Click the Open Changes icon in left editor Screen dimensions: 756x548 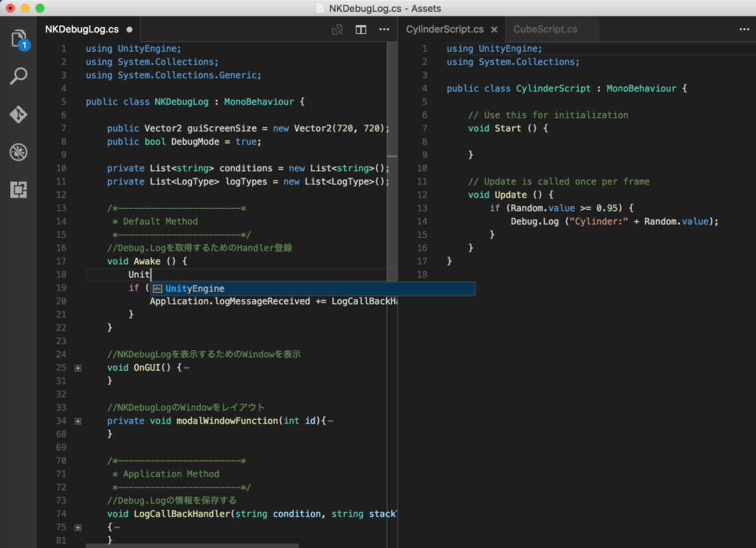(337, 30)
